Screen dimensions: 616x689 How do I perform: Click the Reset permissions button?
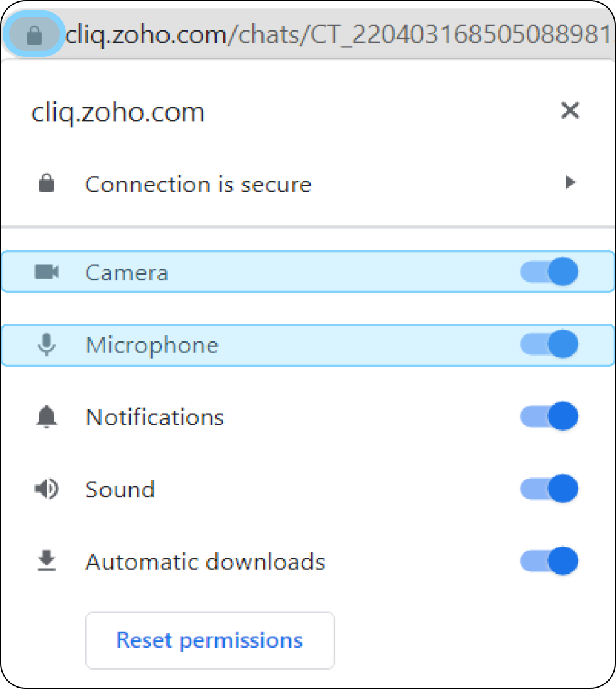pos(210,640)
